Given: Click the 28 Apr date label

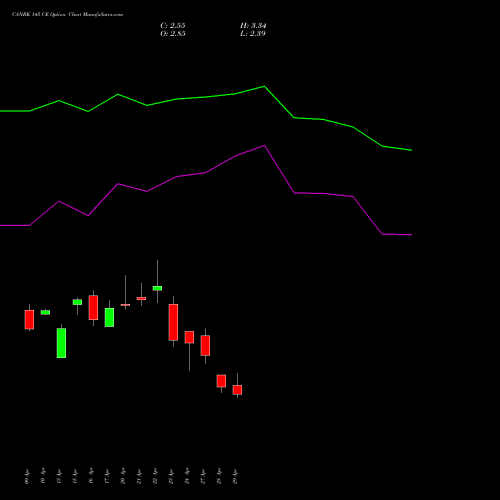Looking at the screenshot, I should [219, 476].
